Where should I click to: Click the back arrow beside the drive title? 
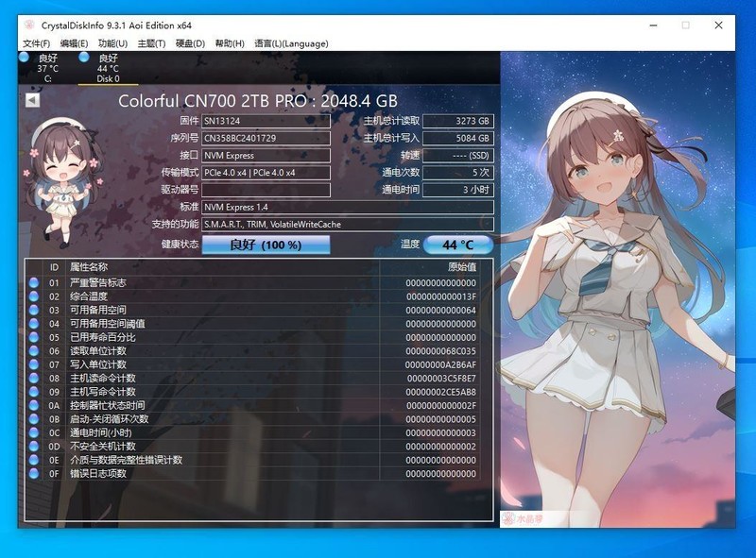point(30,99)
